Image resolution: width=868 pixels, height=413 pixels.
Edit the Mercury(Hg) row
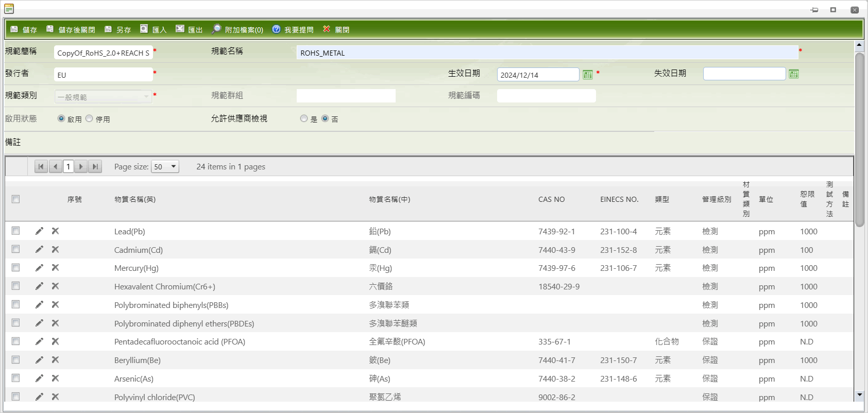39,268
